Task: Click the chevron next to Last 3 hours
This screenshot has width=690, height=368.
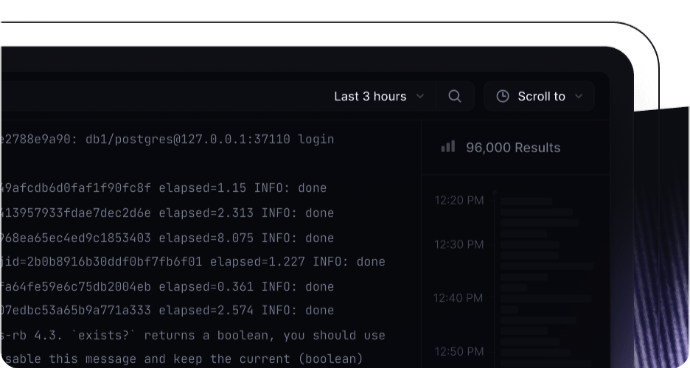Action: coord(420,96)
